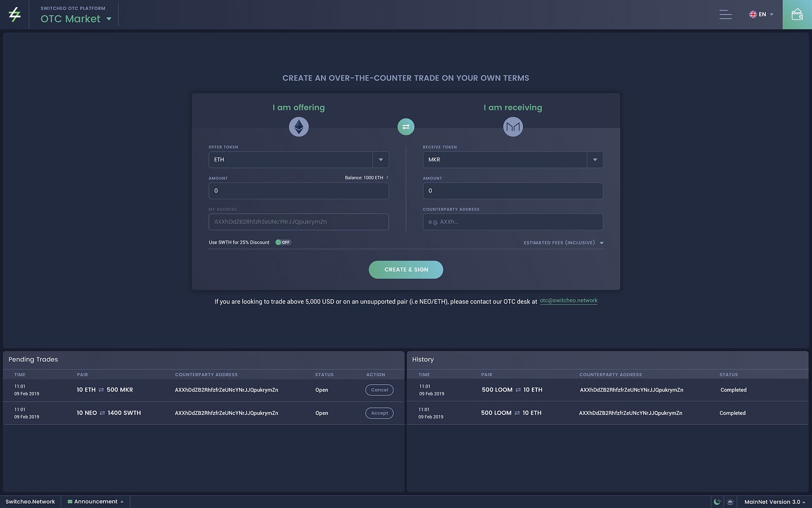The height and width of the screenshot is (508, 812).
Task: Expand MainNet Version 3.0 menu
Action: pos(803,502)
